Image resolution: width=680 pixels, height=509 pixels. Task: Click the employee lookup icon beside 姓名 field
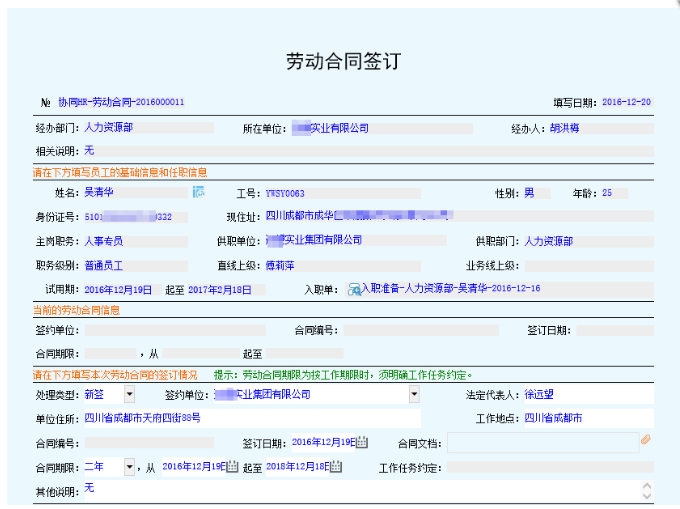199,192
